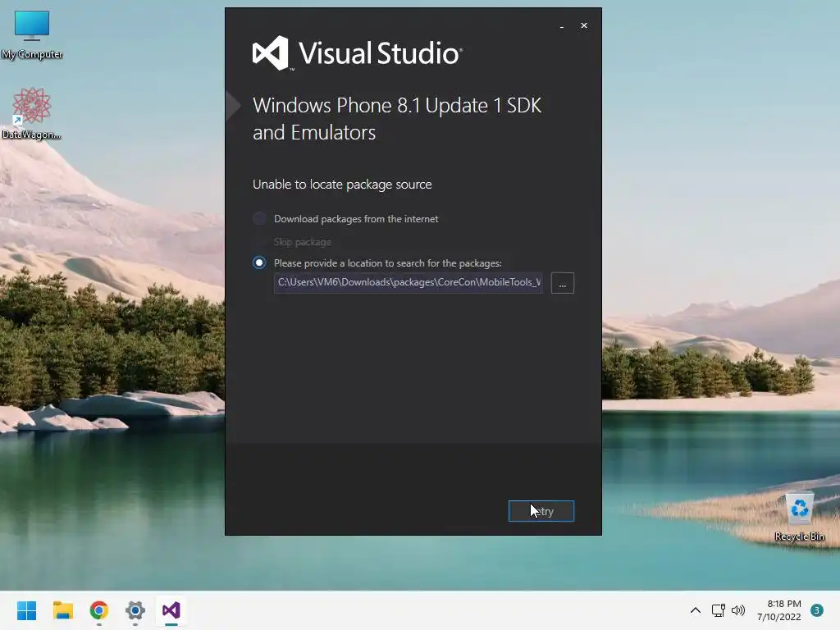The image size is (840, 630).
Task: Click the Windows Phone 8.1 Update 1 SDK title
Action: coord(397,119)
